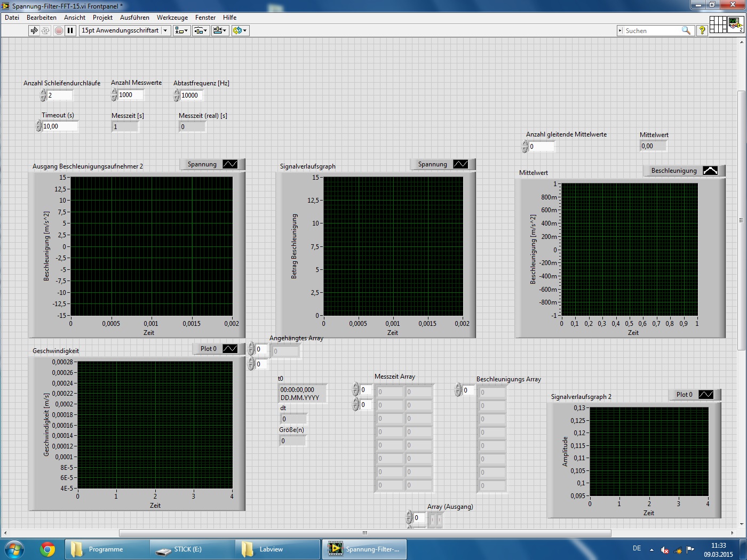Click the magnifier icon in the Suchen box

[x=686, y=30]
